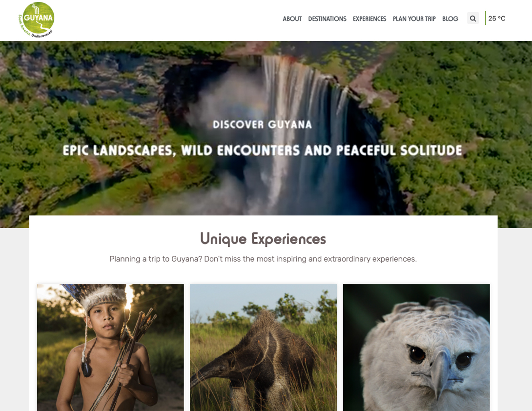
Task: Open the harpy eagle experience card
Action: [416, 348]
